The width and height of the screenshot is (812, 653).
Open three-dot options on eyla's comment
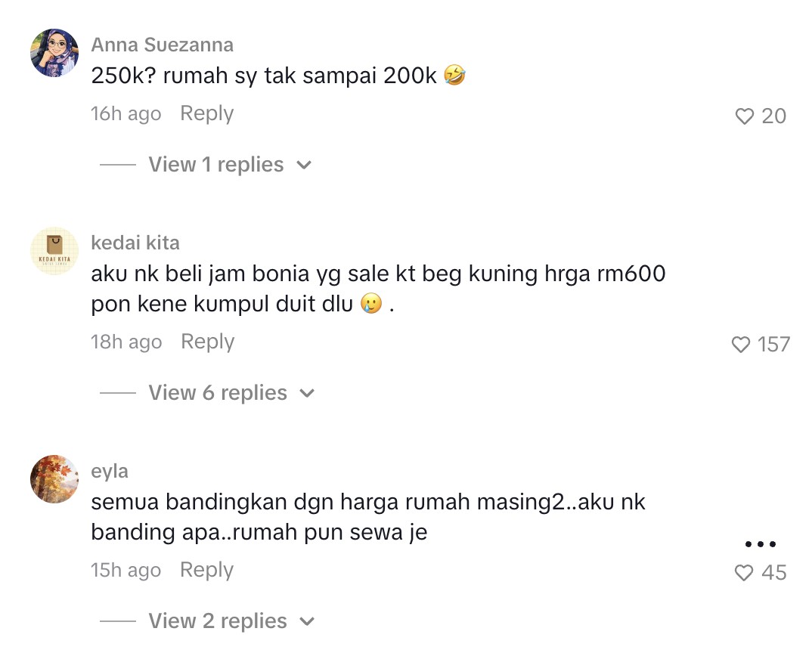pos(761,543)
